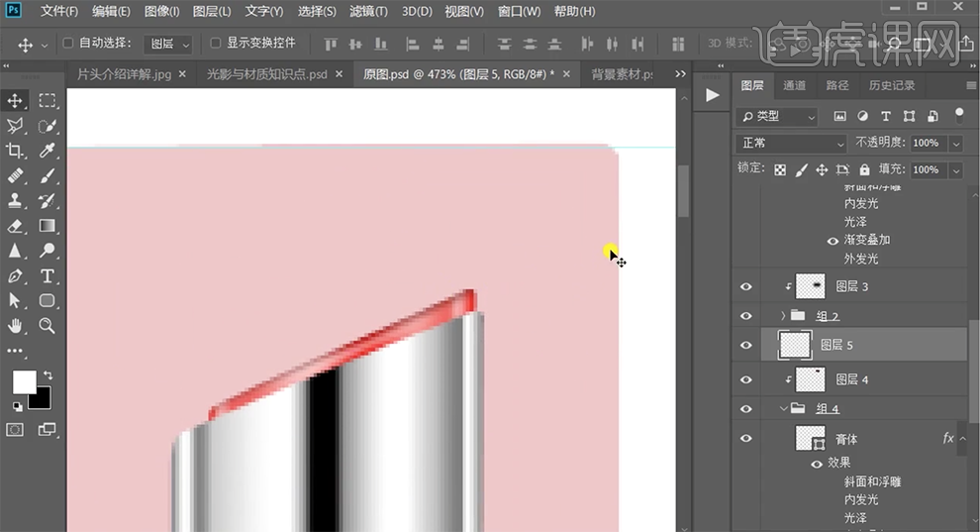Select the Eyedropper tool

[x=47, y=151]
